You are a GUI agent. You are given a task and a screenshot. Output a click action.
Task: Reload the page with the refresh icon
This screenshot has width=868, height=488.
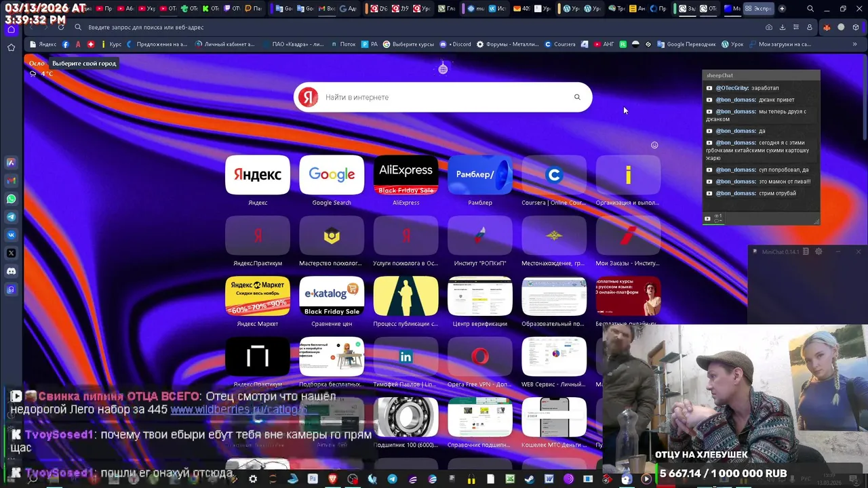pos(61,27)
